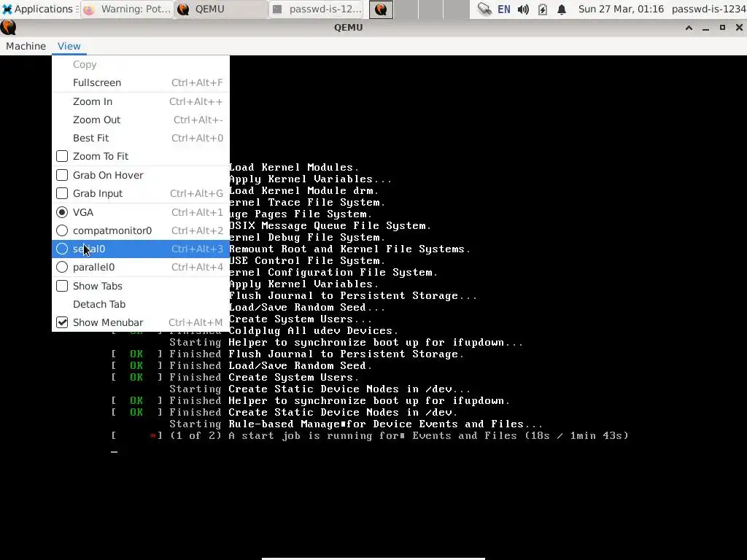Open the network connection tray icon
The height and width of the screenshot is (560, 747).
click(x=484, y=9)
